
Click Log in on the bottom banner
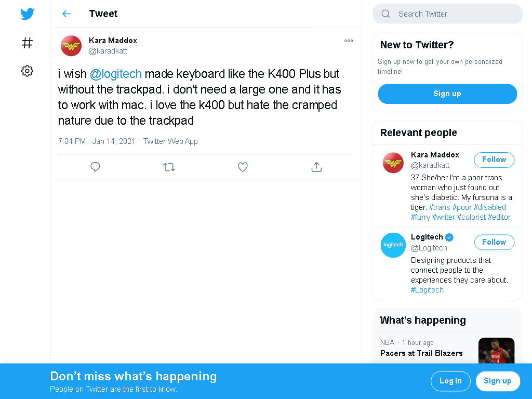(450, 381)
